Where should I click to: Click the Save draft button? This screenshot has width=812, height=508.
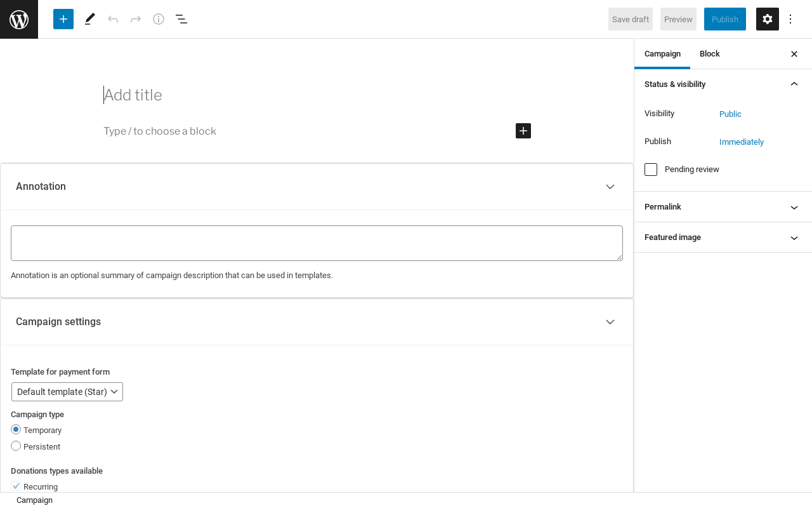(631, 19)
